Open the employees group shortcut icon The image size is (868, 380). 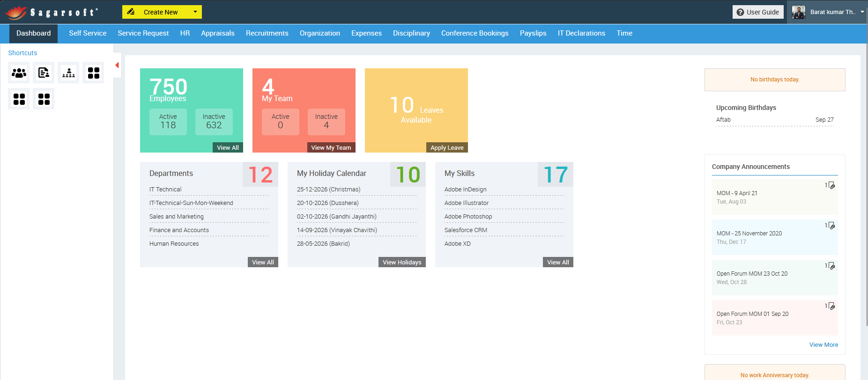pos(19,73)
